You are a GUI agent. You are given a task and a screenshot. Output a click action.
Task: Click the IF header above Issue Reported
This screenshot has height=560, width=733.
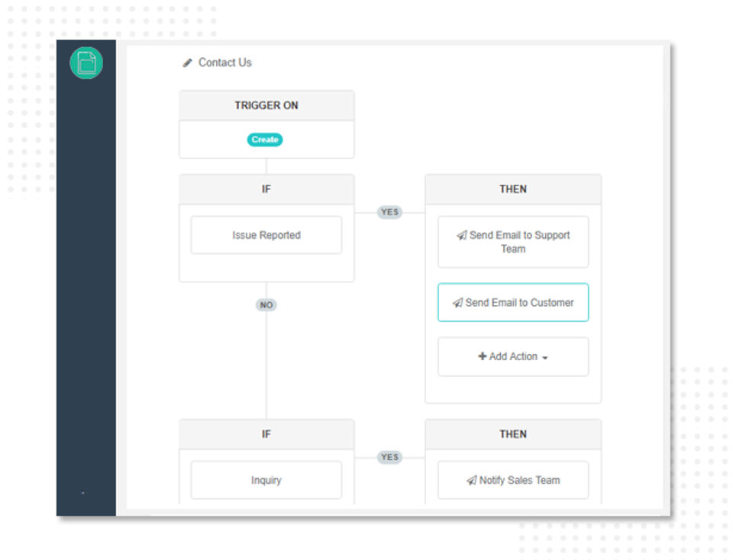point(266,189)
